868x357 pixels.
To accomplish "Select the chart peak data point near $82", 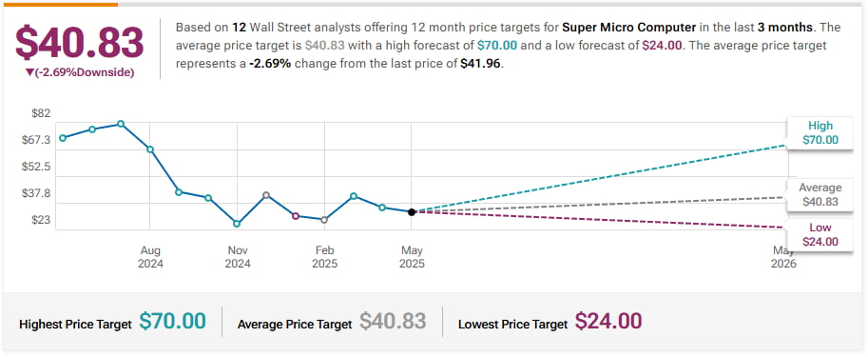I will [121, 124].
